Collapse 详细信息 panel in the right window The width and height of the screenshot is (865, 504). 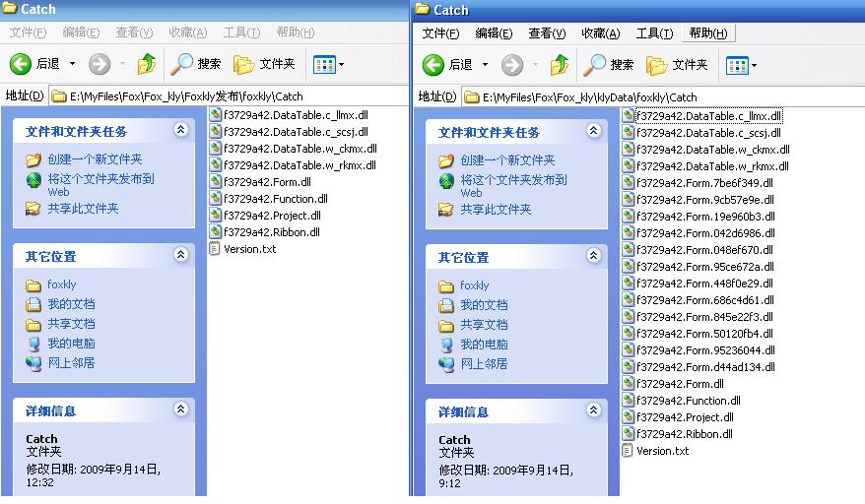pos(594,410)
